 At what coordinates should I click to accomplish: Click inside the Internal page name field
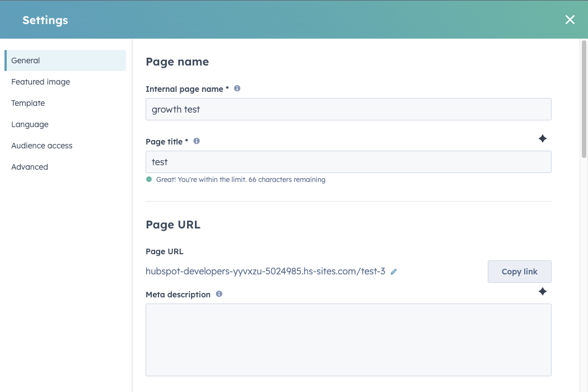(x=347, y=109)
